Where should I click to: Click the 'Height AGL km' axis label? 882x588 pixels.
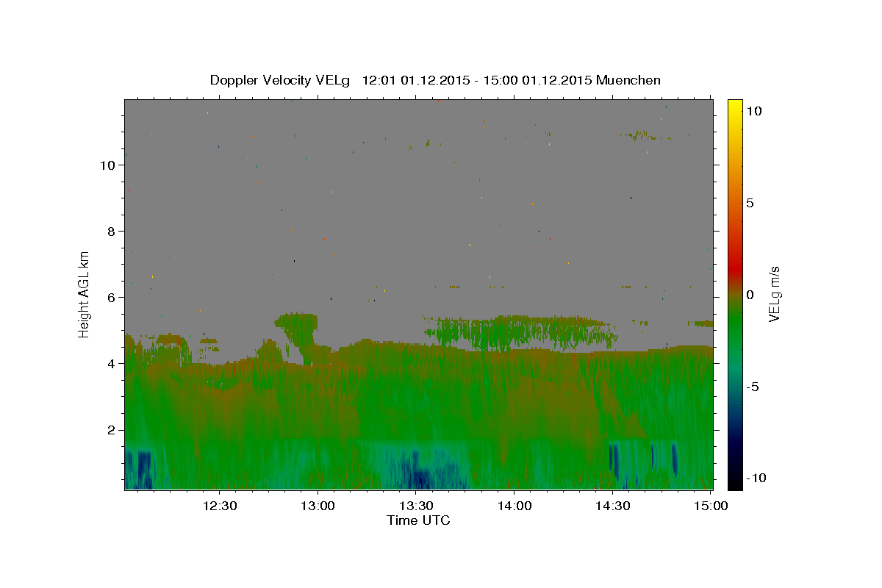click(x=85, y=294)
